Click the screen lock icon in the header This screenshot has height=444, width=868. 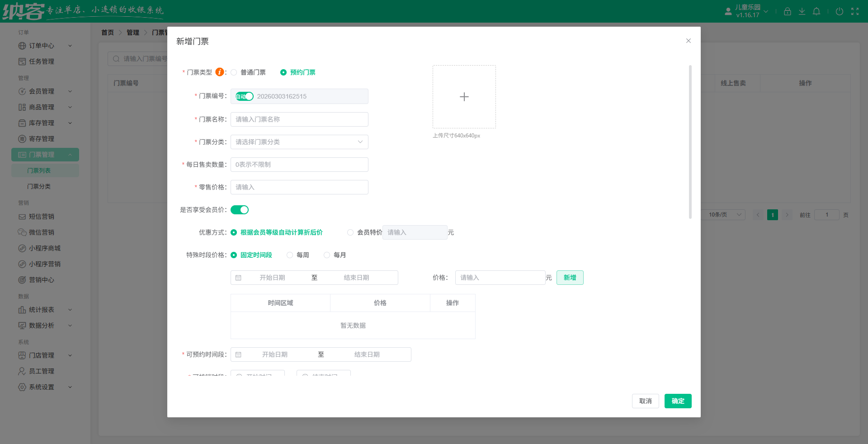[x=787, y=11]
